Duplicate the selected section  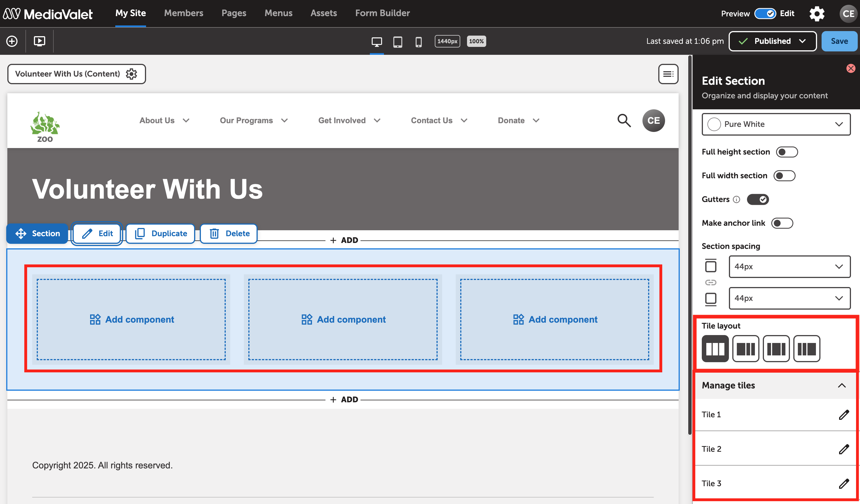coord(160,233)
